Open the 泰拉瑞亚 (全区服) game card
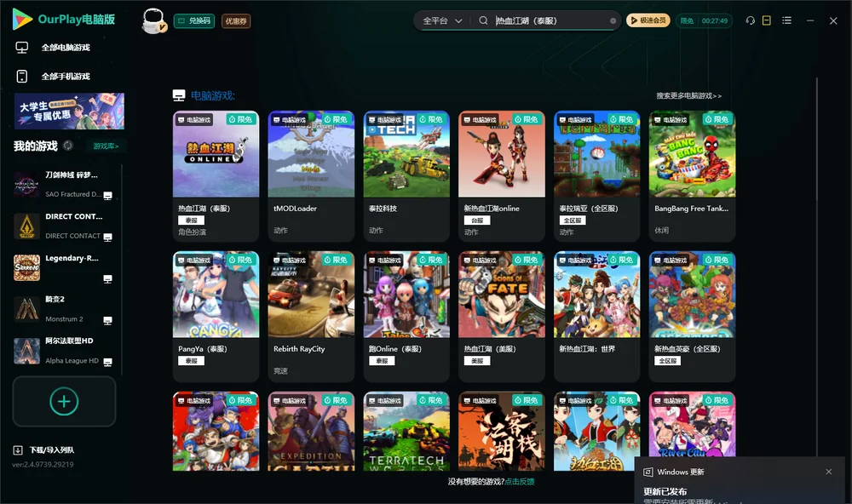 pyautogui.click(x=596, y=176)
